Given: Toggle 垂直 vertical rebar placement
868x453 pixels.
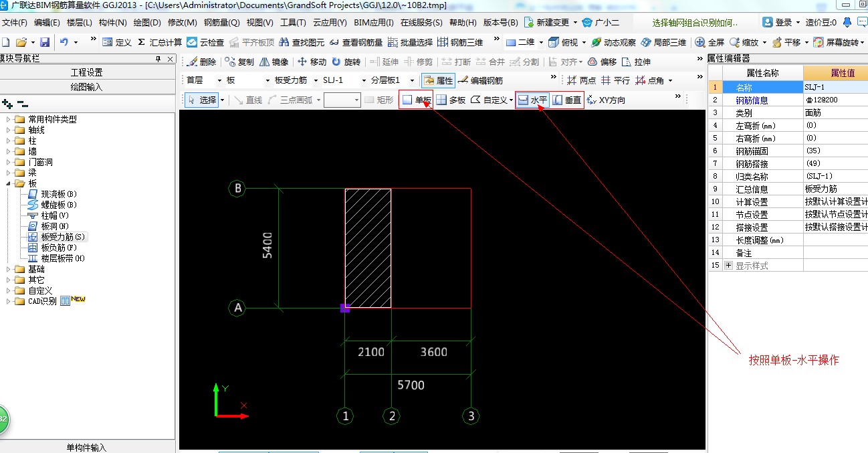Looking at the screenshot, I should pos(567,100).
